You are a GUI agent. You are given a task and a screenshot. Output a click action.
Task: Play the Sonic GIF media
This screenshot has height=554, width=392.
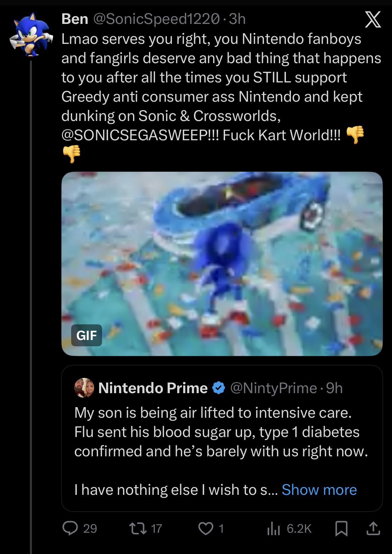point(222,263)
